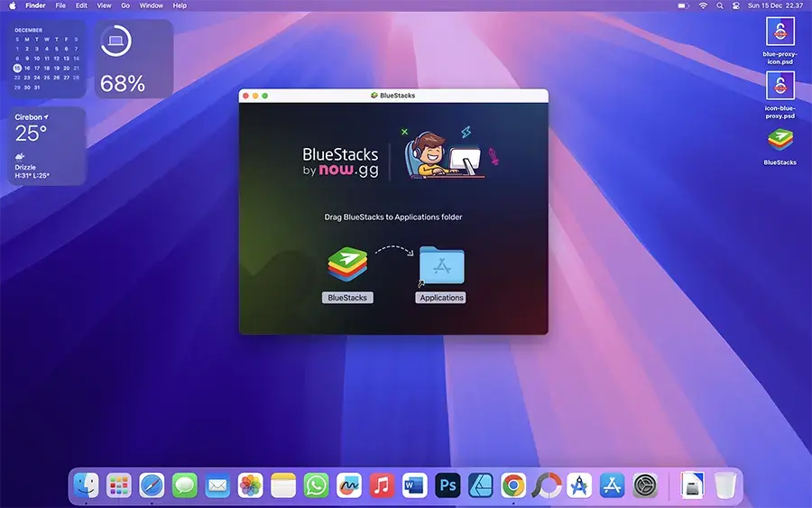Select the icon-blue-proxy.psd desktop file
This screenshot has width=812, height=508.
(780, 96)
